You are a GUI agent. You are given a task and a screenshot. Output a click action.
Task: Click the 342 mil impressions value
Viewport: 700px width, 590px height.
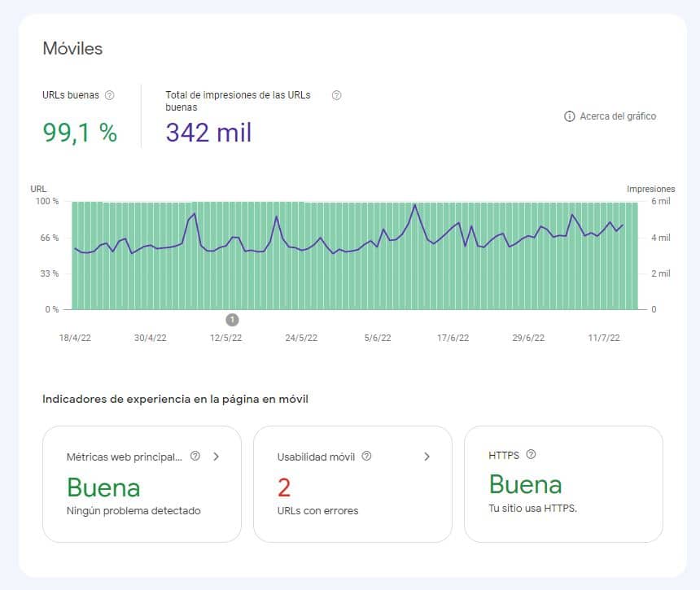pyautogui.click(x=208, y=133)
